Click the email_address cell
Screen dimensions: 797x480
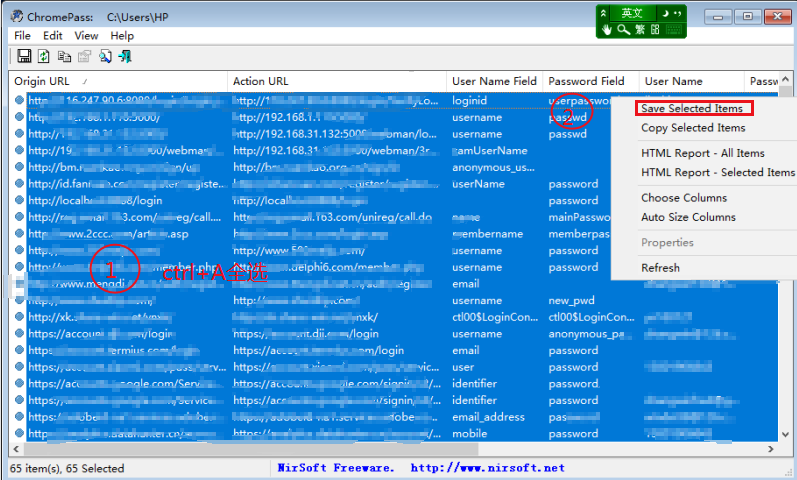coord(488,417)
